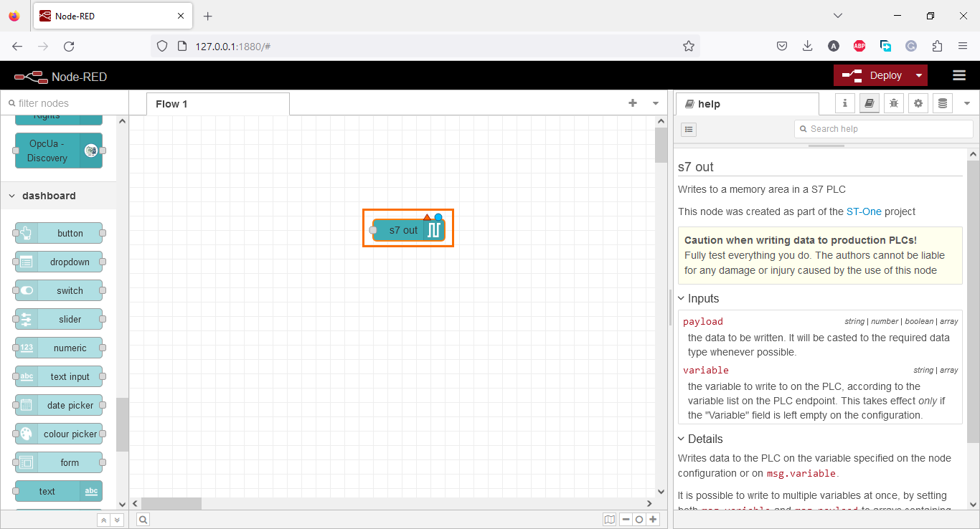This screenshot has height=529, width=980.
Task: Select the date picker dashboard node
Action: (x=59, y=405)
